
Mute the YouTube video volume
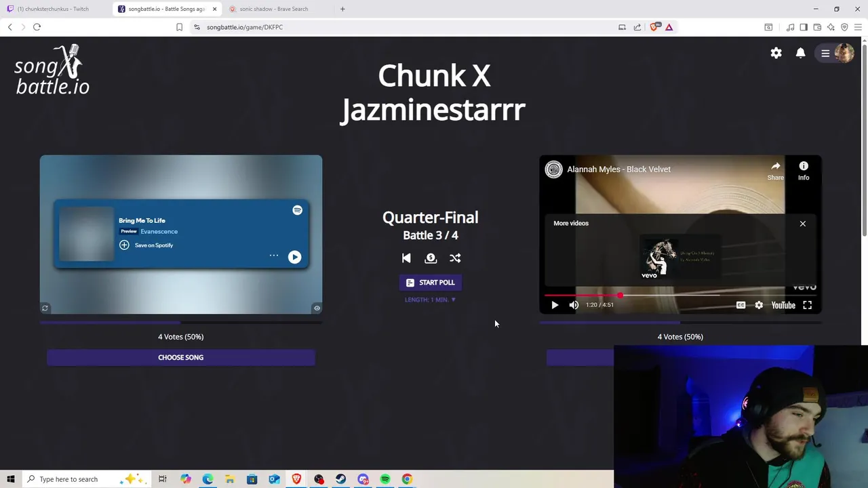click(x=574, y=305)
